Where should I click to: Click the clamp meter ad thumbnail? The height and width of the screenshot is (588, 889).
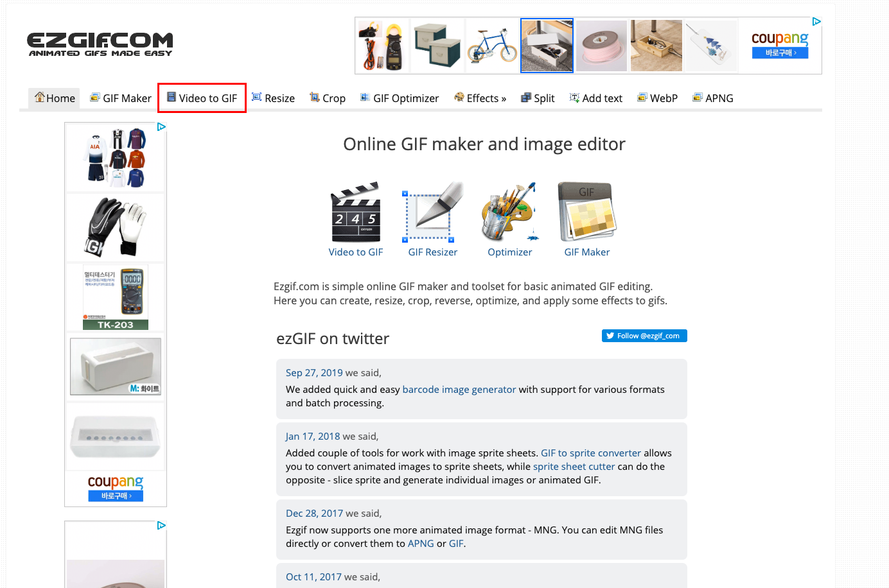pyautogui.click(x=382, y=46)
